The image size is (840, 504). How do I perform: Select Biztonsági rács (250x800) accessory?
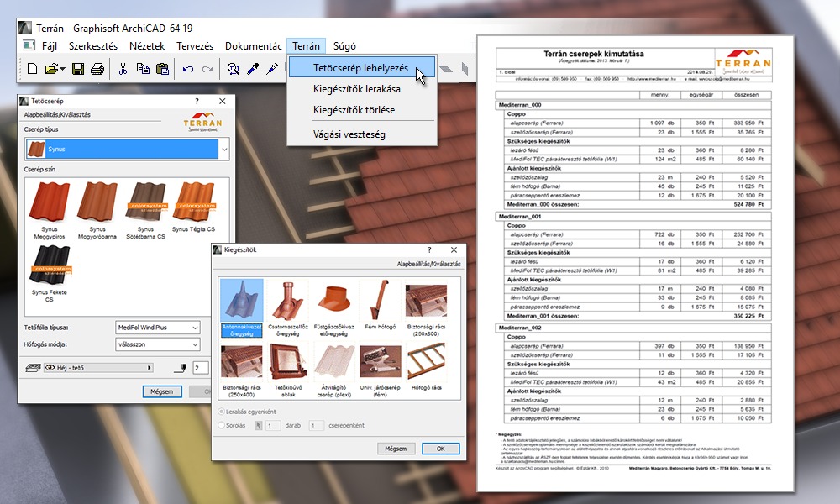click(x=426, y=308)
